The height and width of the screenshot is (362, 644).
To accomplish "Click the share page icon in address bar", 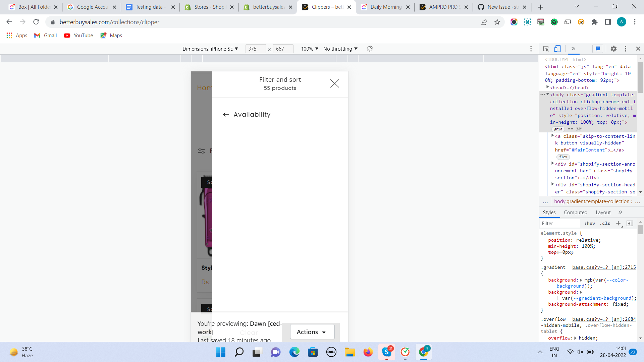I will [484, 22].
